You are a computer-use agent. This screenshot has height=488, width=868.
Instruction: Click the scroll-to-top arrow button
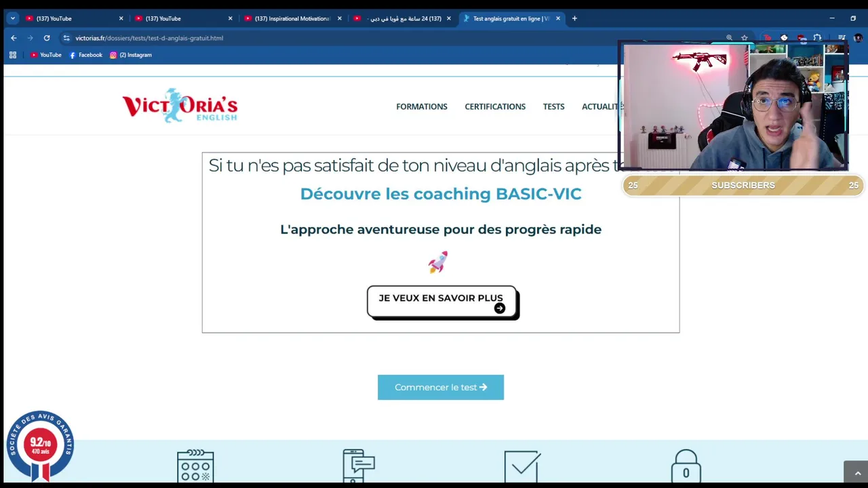coord(857,472)
